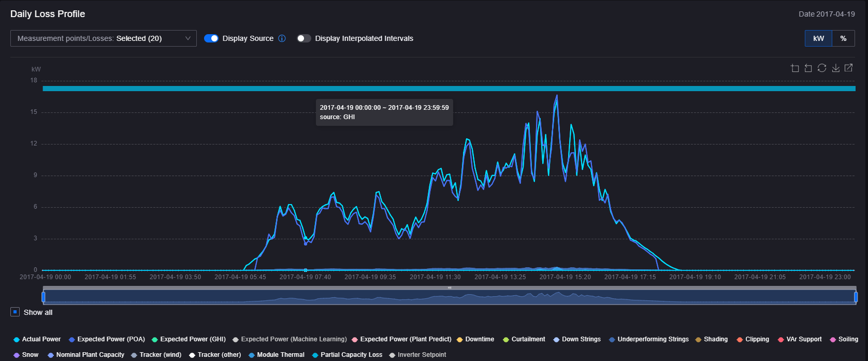
Task: Toggle Snow legend entry
Action: (26, 355)
